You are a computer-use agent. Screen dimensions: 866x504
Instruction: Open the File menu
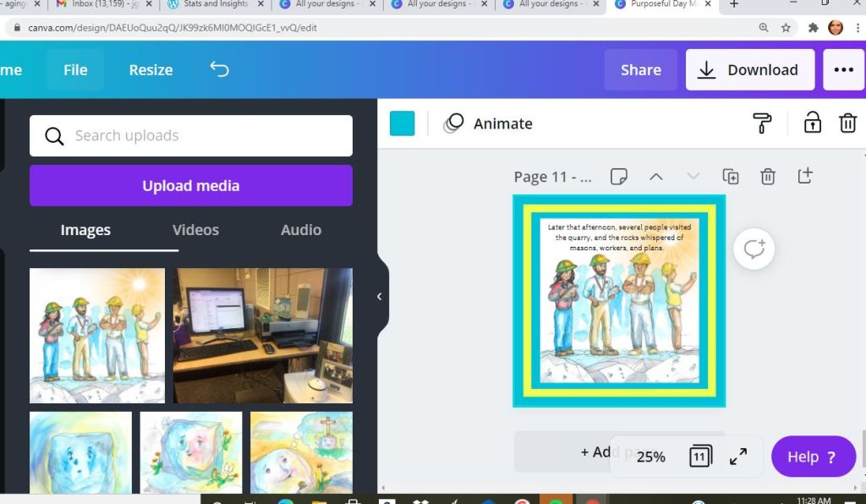click(75, 70)
